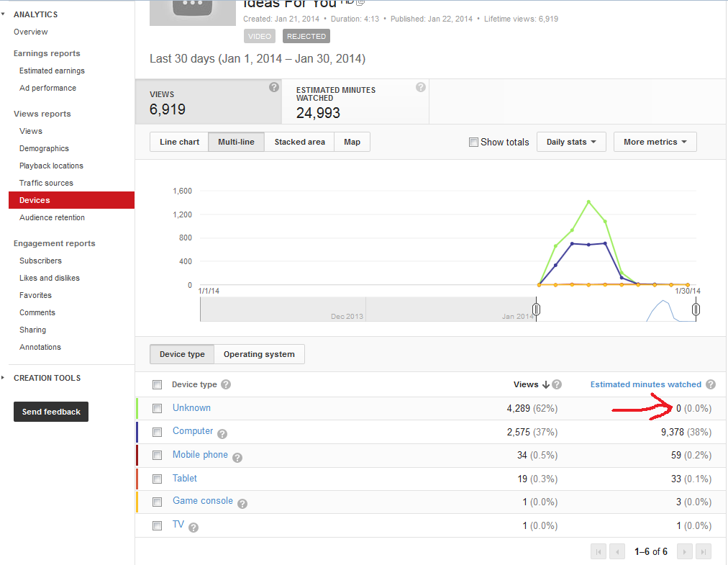Switch to Map view
This screenshot has height=565, width=728.
352,142
